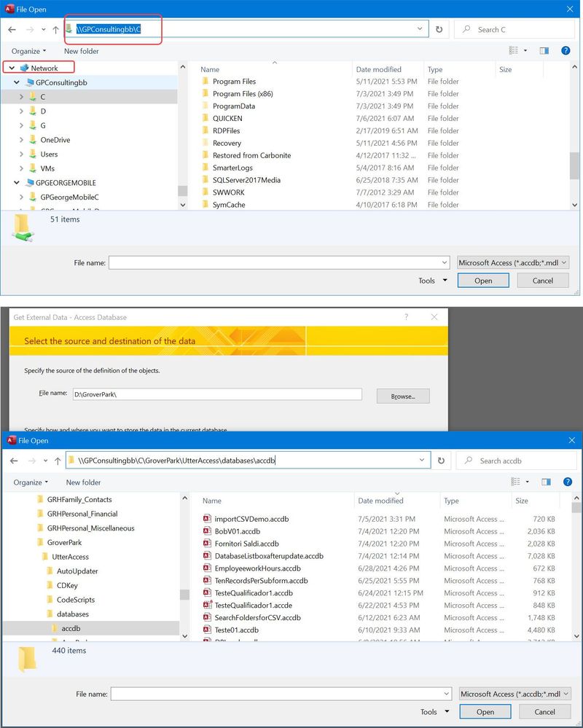Open Recent locations dropdown in top dialog
The height and width of the screenshot is (728, 583).
coord(44,30)
